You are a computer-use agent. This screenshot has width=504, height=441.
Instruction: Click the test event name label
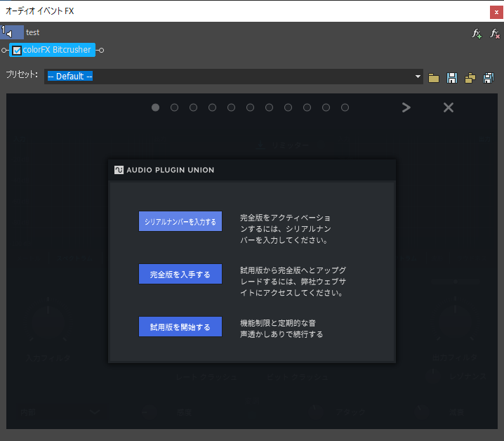pos(32,32)
